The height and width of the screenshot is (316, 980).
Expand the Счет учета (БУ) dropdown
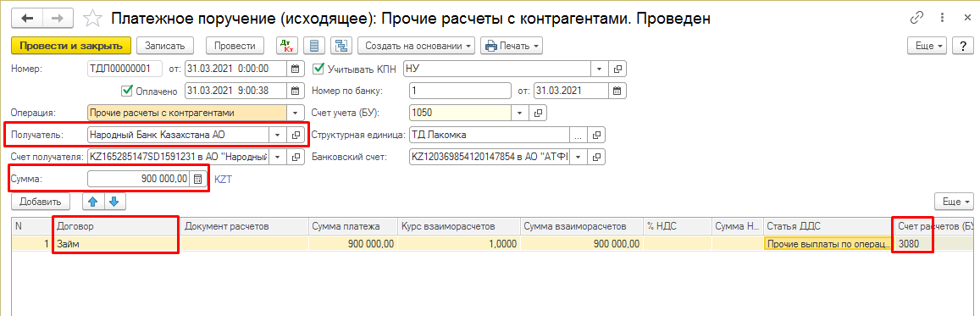tap(520, 113)
